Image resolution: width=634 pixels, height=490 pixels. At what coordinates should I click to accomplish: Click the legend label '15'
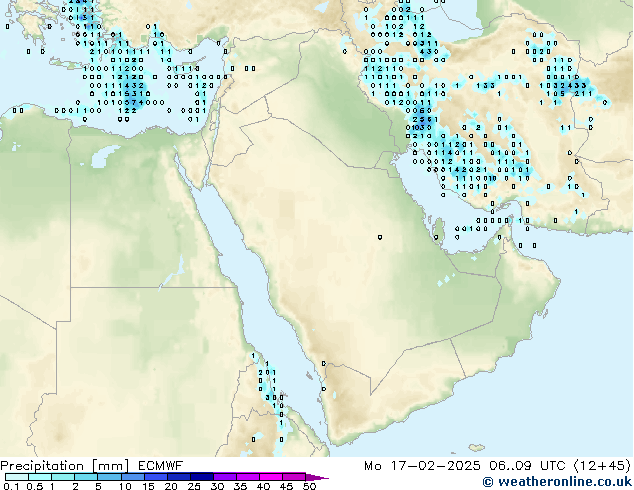point(148,486)
